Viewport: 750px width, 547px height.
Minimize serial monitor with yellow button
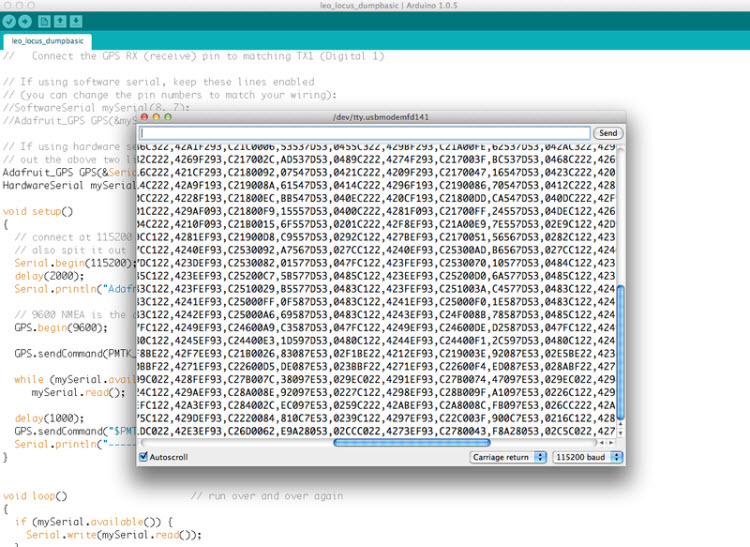(156, 117)
